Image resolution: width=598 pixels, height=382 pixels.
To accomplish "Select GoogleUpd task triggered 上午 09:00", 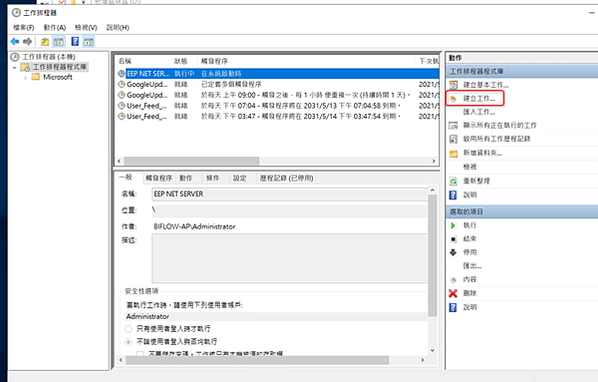I will [x=278, y=95].
